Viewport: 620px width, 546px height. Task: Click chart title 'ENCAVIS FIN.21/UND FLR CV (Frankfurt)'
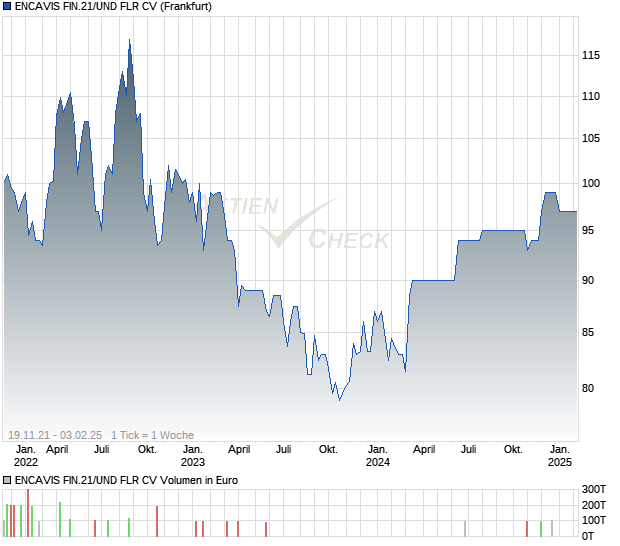pos(113,6)
